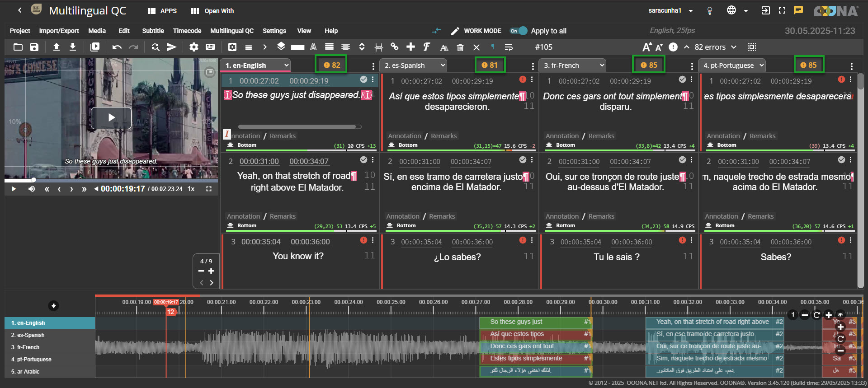
Task: Open the keyboard shortcuts icon
Action: 210,47
